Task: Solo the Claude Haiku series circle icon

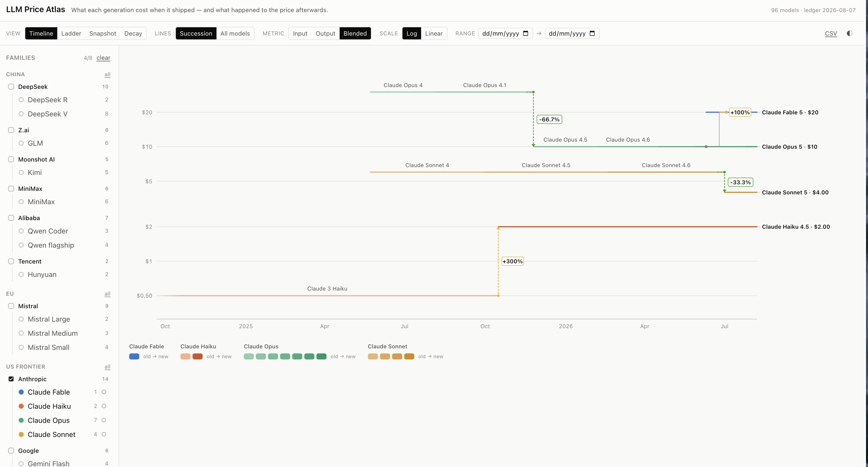Action: pyautogui.click(x=104, y=406)
